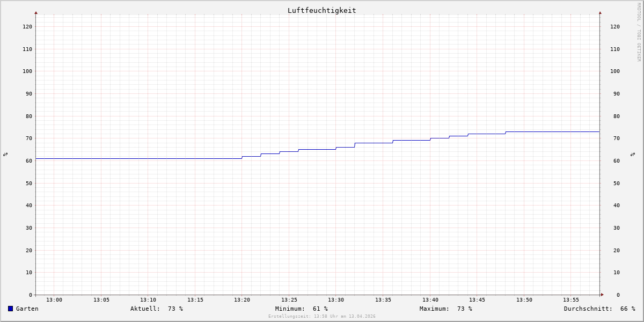Image resolution: width=644 pixels, height=322 pixels.
Task: Click the Durchschnitt 66 % value
Action: tap(627, 309)
